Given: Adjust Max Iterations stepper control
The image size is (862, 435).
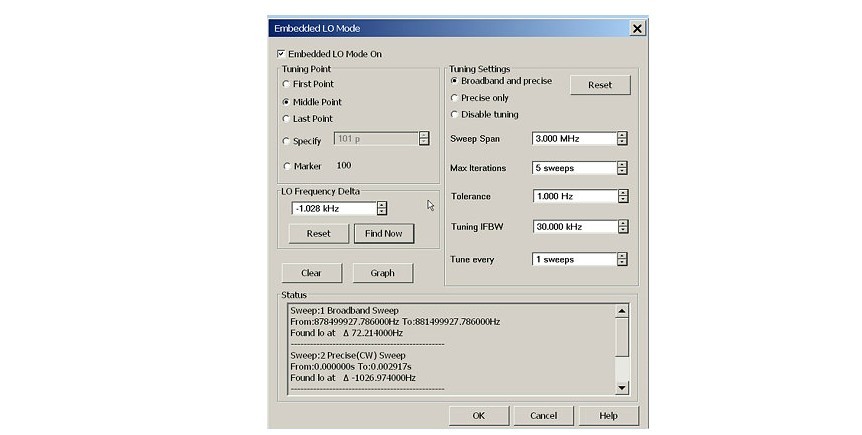Looking at the screenshot, I should tap(622, 168).
